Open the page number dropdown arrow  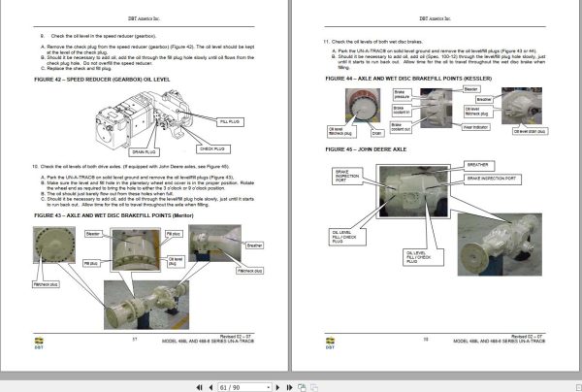269,387
